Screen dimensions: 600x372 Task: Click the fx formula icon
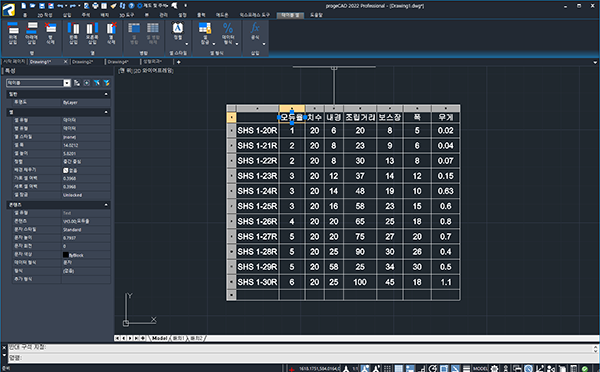pos(255,28)
